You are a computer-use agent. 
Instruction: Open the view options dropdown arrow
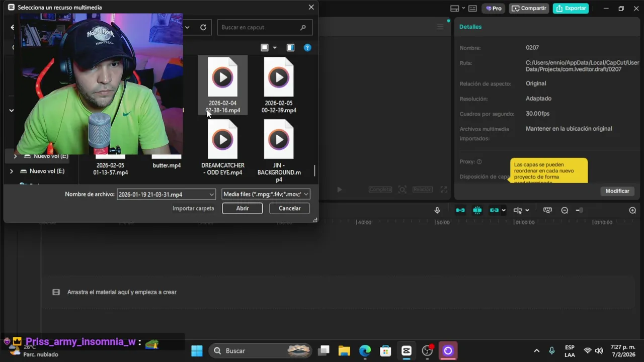point(275,48)
